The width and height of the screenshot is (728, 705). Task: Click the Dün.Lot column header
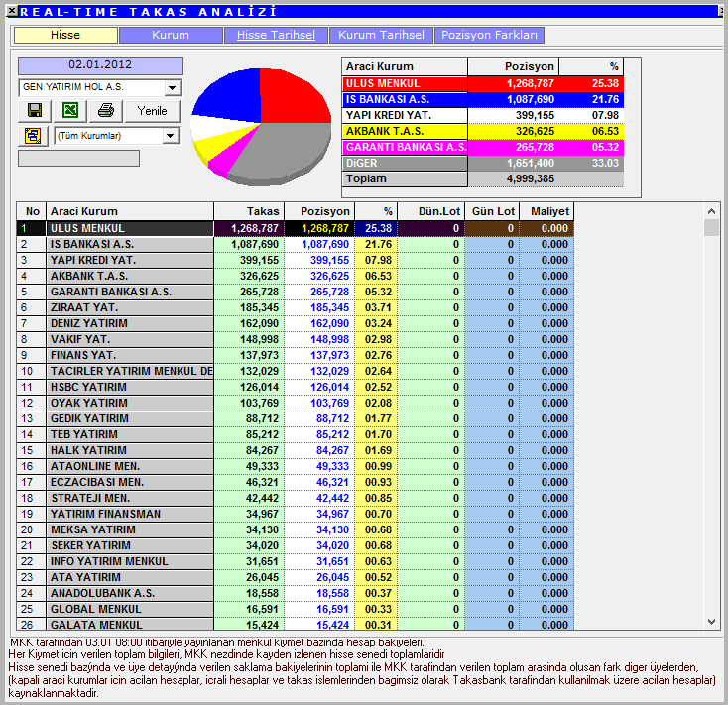point(431,211)
